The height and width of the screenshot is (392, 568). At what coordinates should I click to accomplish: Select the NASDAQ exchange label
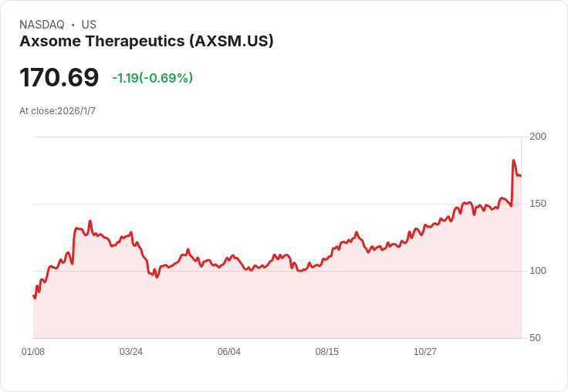(42, 25)
